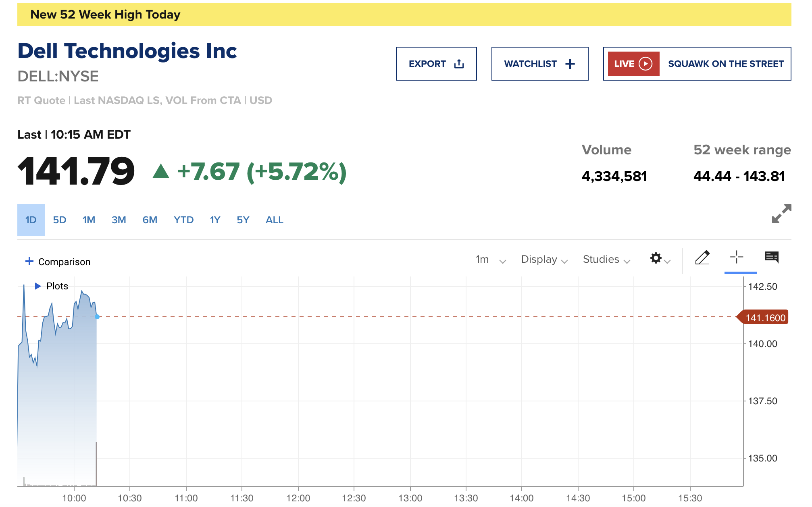The height and width of the screenshot is (507, 812).
Task: Select the ALL time range
Action: [x=274, y=220]
